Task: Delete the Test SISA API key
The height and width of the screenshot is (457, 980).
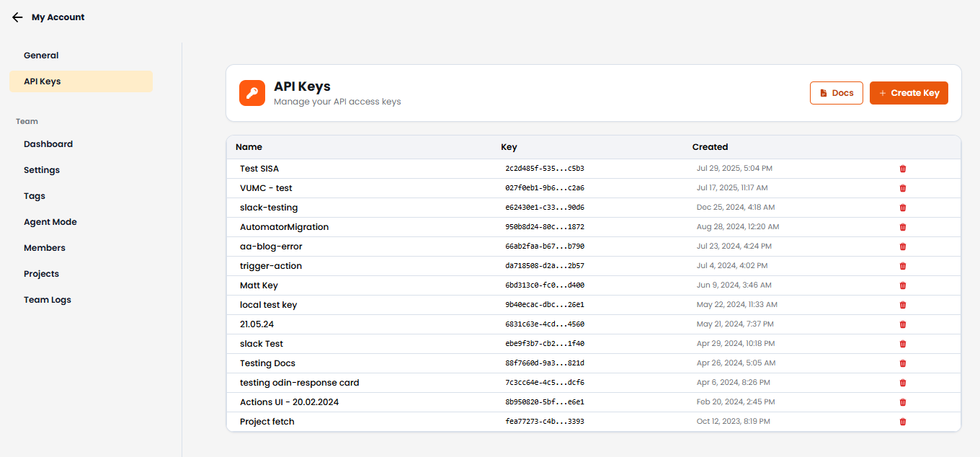Action: pos(903,168)
